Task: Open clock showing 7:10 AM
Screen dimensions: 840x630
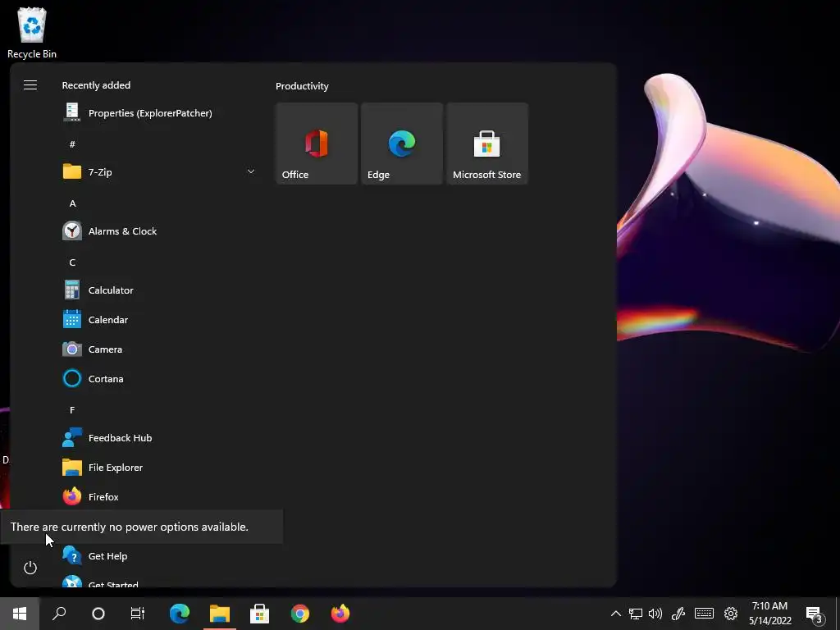Action: pyautogui.click(x=769, y=614)
